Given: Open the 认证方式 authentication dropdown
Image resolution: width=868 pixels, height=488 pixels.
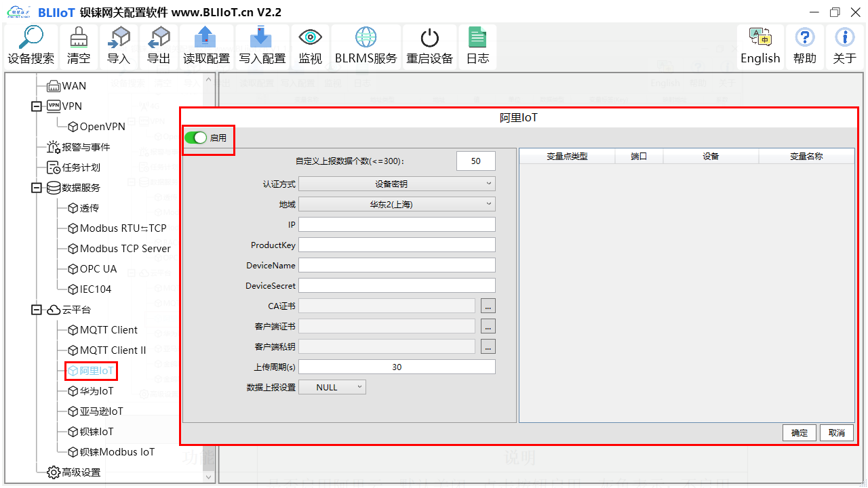Looking at the screenshot, I should [397, 184].
